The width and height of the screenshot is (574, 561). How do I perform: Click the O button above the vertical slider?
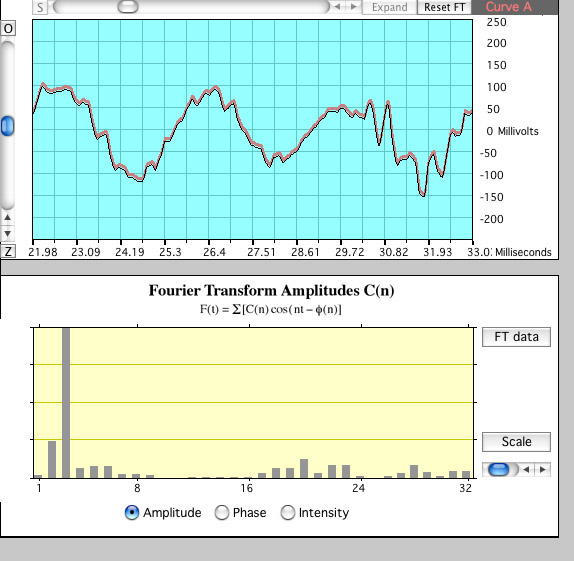8,29
